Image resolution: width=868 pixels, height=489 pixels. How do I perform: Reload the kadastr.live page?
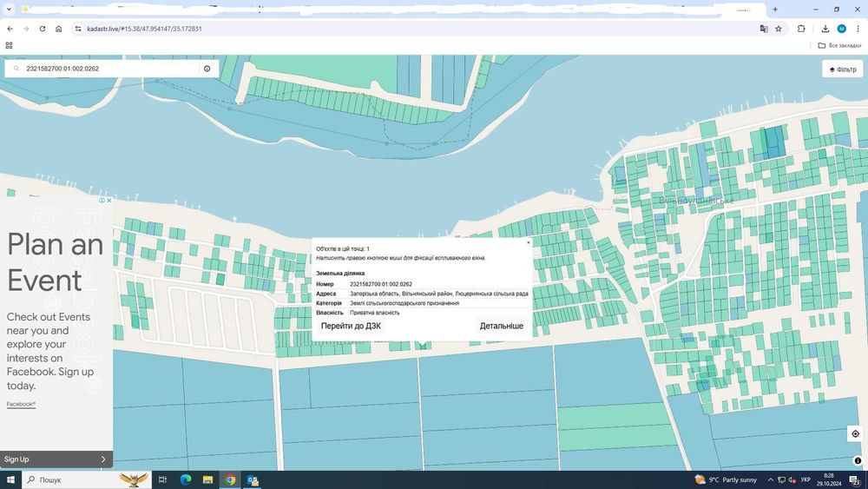(x=42, y=29)
